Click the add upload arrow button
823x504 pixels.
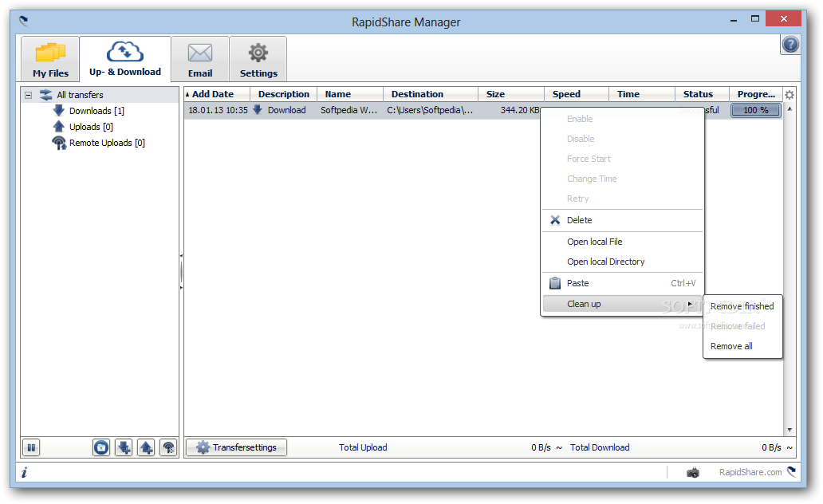(146, 448)
